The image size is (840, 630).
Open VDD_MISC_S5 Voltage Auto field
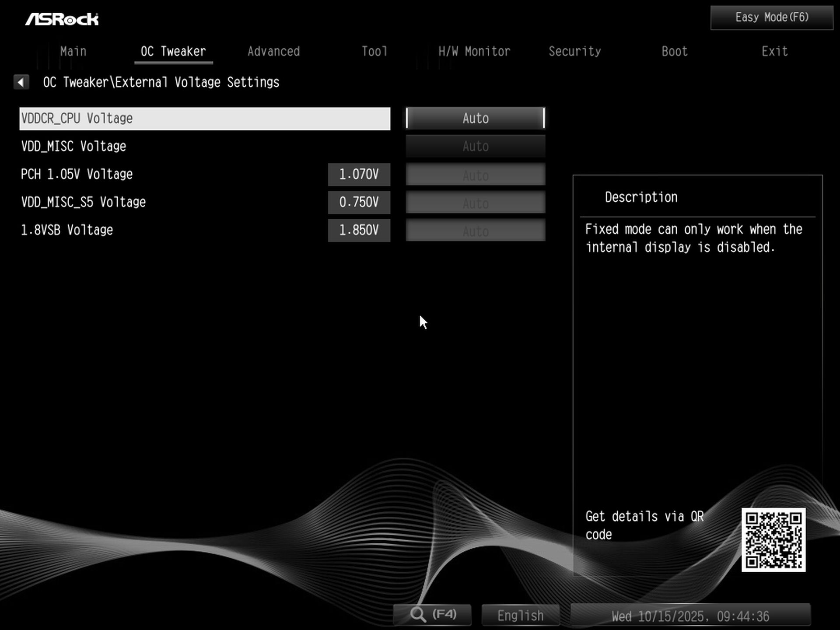[x=475, y=203]
